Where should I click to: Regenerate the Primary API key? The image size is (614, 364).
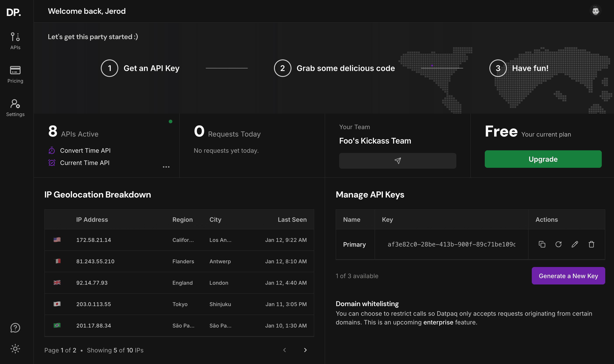coord(558,244)
